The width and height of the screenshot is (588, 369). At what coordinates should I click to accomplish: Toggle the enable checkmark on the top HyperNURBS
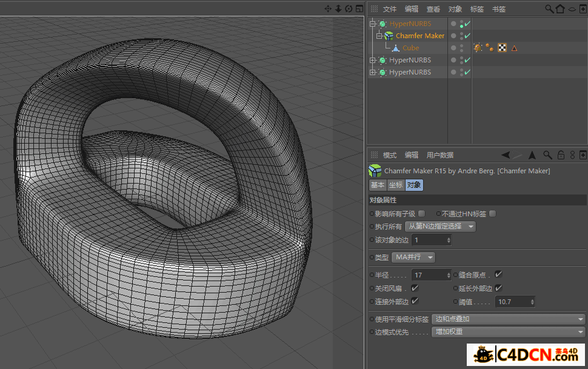[x=467, y=24]
